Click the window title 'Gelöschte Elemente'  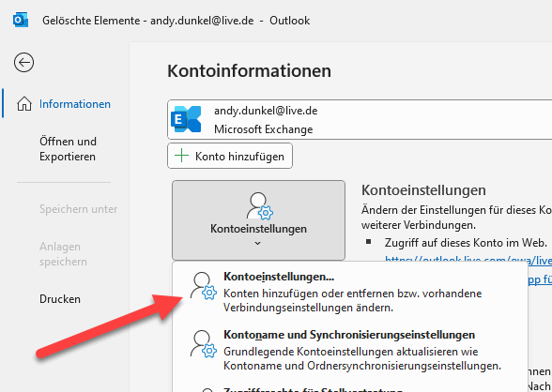91,21
